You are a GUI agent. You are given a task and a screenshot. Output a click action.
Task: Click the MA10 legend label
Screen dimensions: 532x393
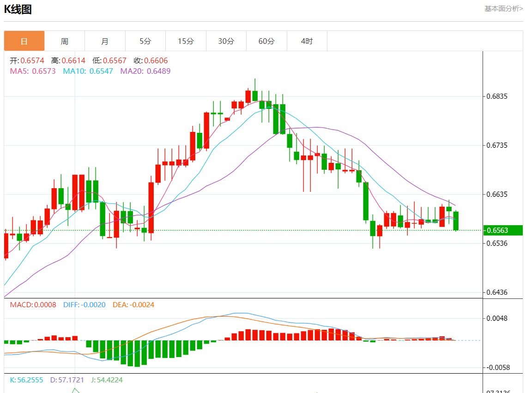click(88, 71)
